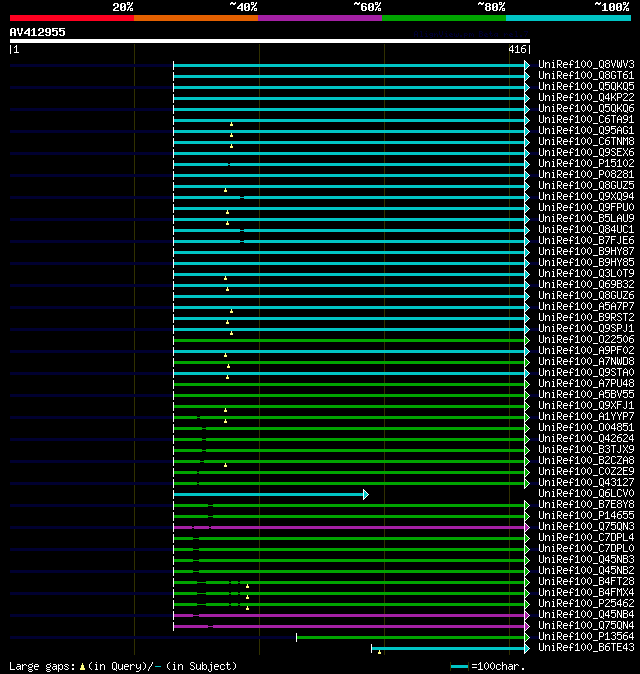Click the UniRef100_A1YYP7 hit name
This screenshot has height=674, width=640.
pos(586,417)
